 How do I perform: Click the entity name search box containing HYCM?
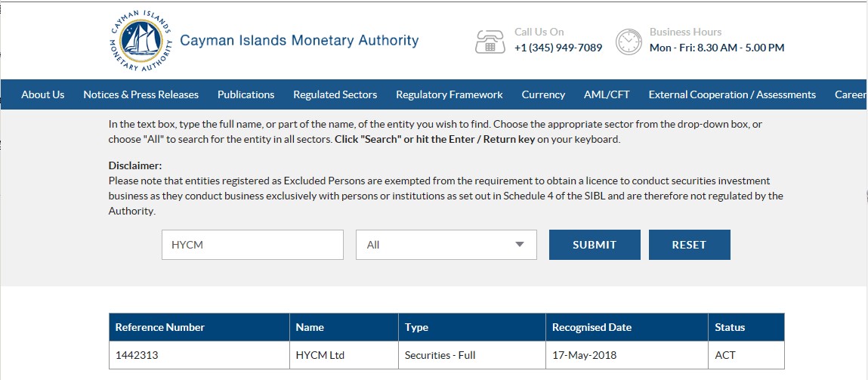click(x=252, y=245)
